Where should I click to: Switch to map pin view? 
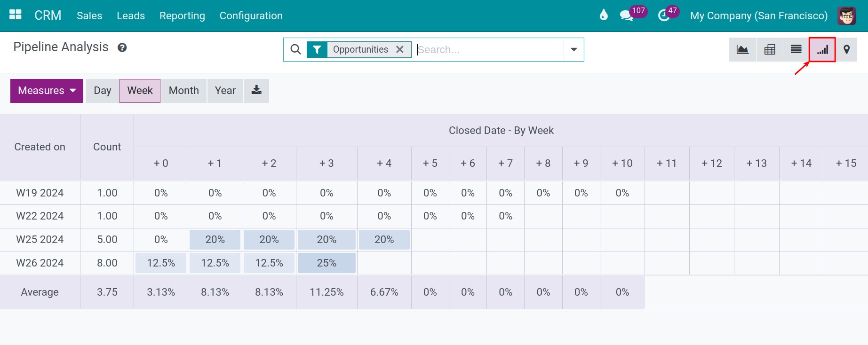click(846, 49)
